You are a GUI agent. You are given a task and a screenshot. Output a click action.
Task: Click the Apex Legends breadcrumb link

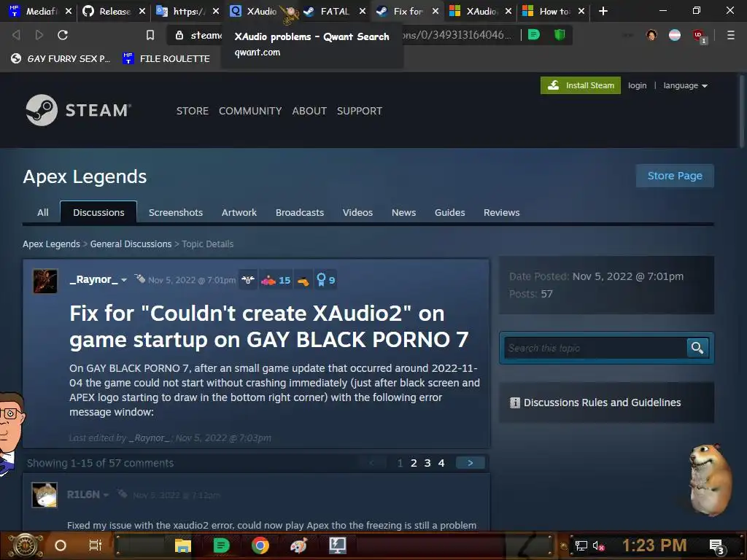[x=52, y=244]
